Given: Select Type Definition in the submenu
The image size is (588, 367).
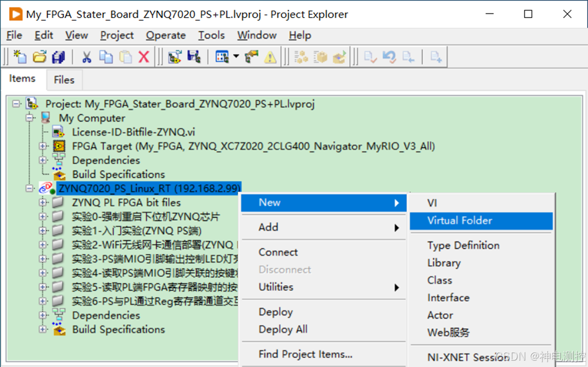Looking at the screenshot, I should 481,245.
